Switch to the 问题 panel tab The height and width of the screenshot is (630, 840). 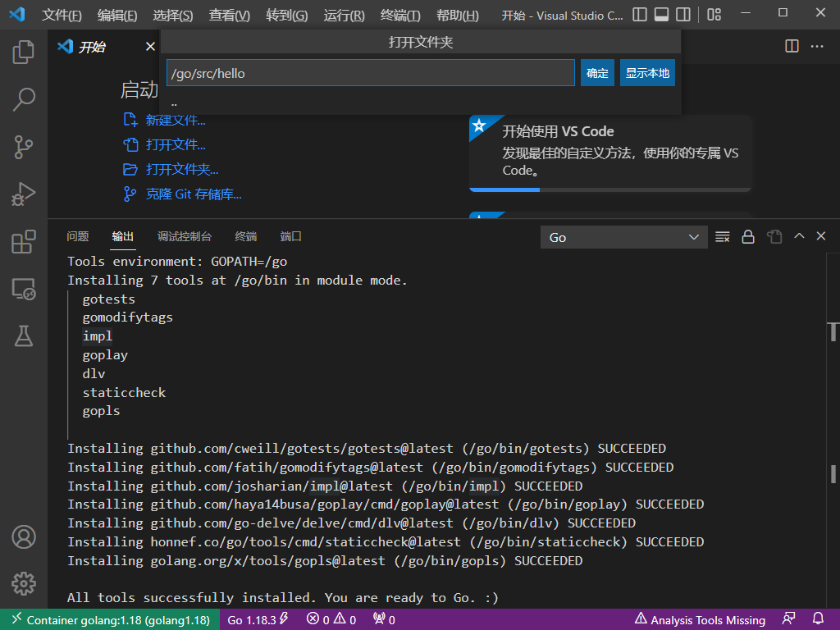pos(78,236)
